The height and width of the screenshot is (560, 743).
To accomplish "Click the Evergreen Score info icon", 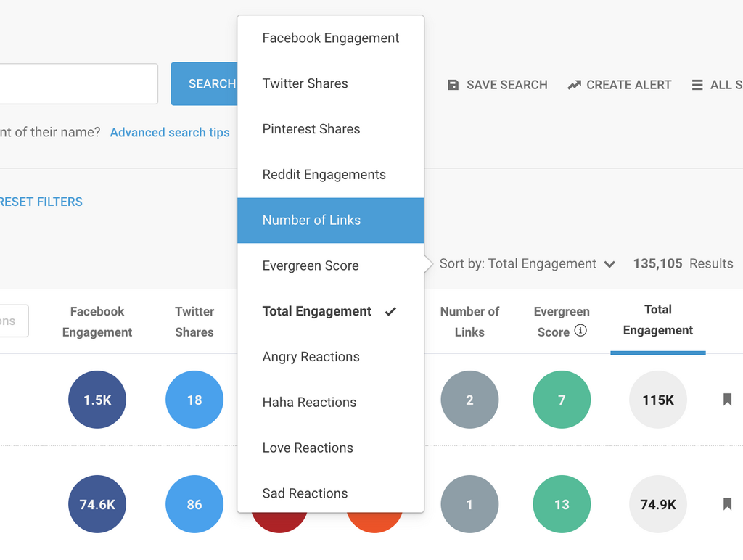I will pos(580,331).
